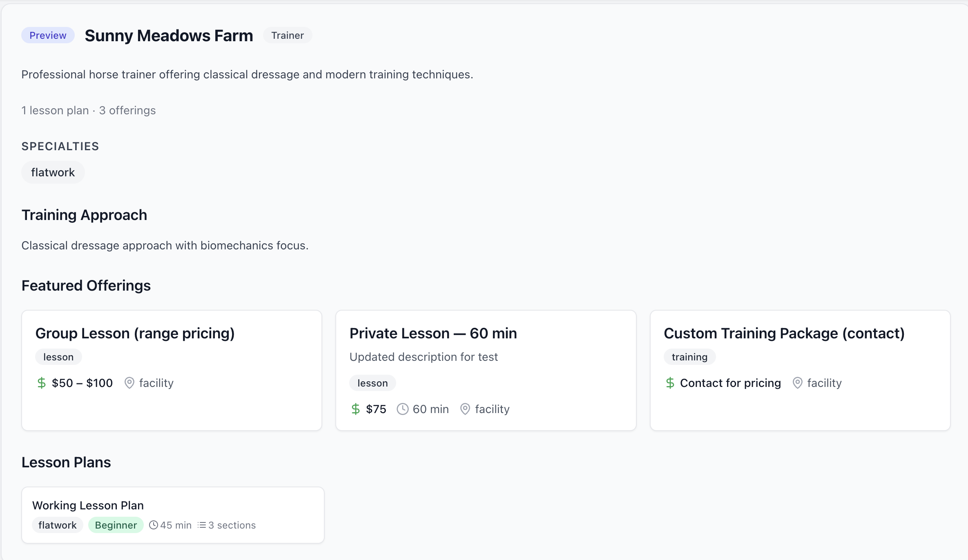
Task: Toggle the Beginner level badge
Action: 116,525
